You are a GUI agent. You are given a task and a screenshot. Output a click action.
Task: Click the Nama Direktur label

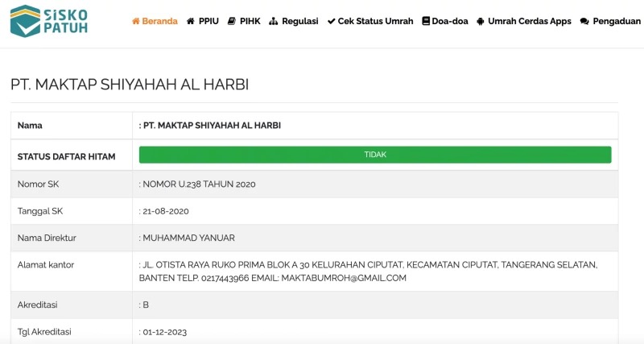47,238
